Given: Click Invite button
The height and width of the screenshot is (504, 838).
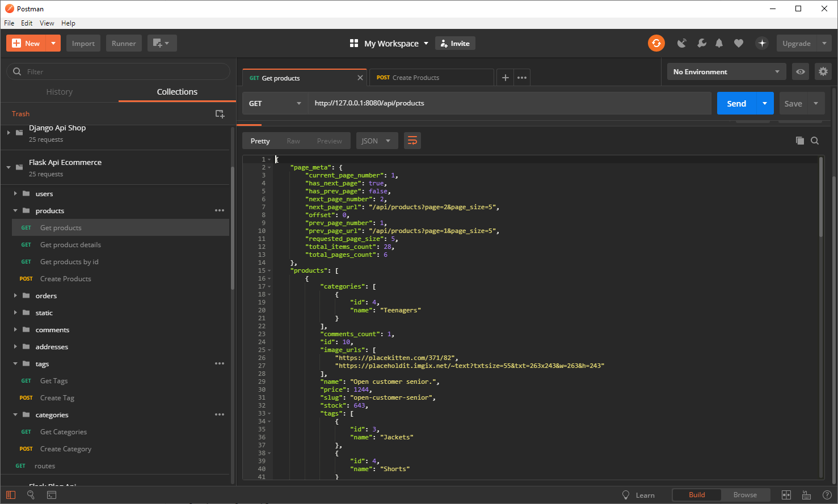Looking at the screenshot, I should click(455, 43).
